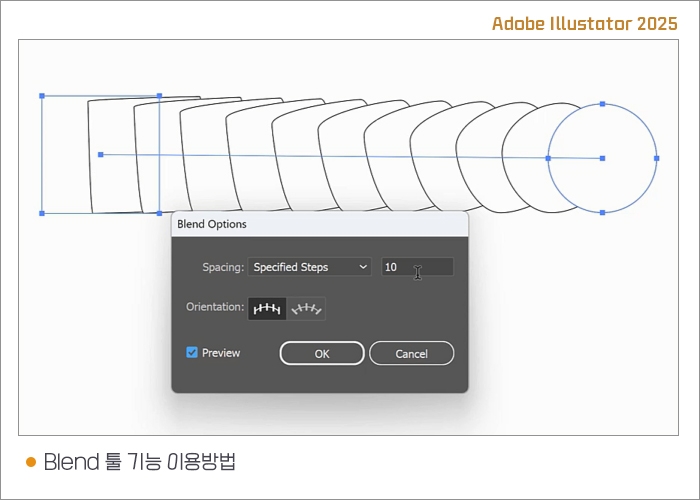The image size is (700, 500).
Task: Click the circle's center anchor point
Action: tap(603, 158)
